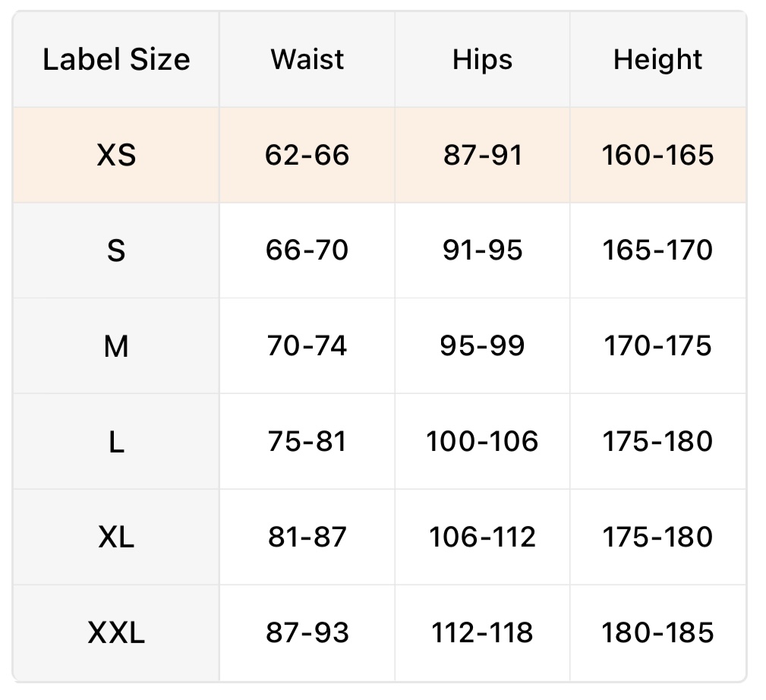Image resolution: width=766 pixels, height=700 pixels.
Task: Click the L size label cell
Action: point(116,442)
